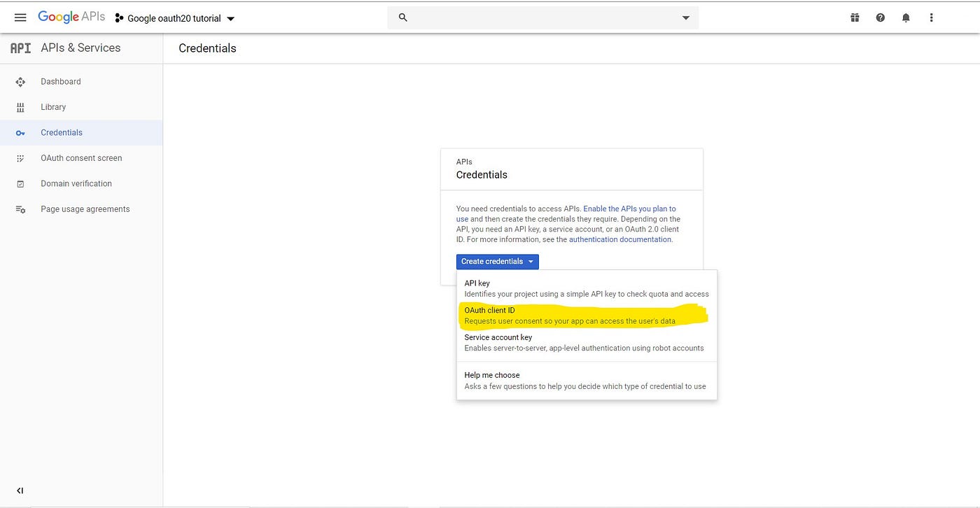Open the OAuth consent screen section
This screenshot has height=508, width=980.
click(x=82, y=157)
